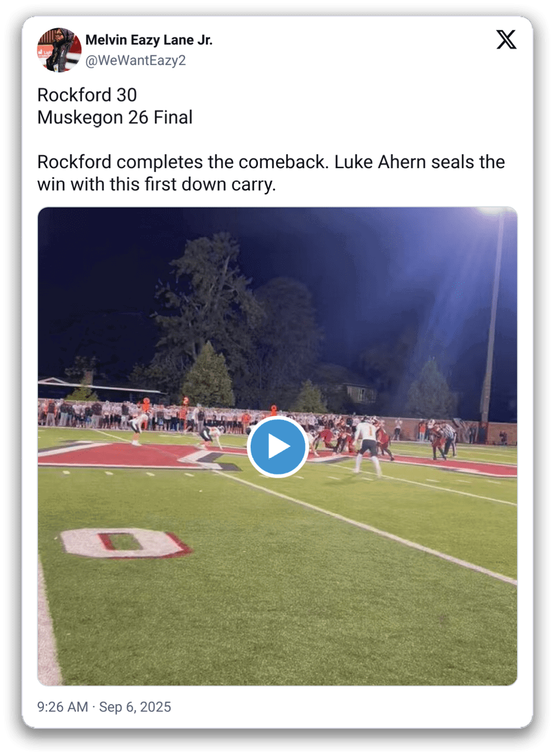Open Melvin Eazy Lane Jr. profile avatar
The image size is (555, 756).
pos(59,50)
